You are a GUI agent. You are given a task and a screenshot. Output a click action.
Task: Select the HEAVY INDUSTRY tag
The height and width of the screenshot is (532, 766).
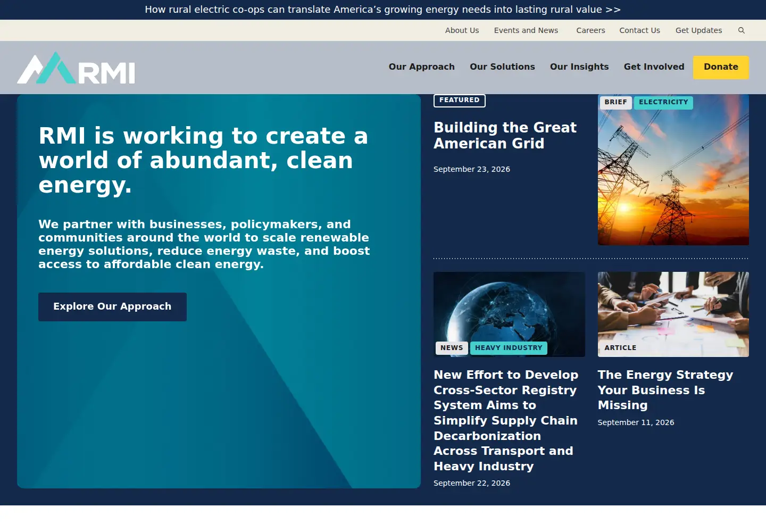pyautogui.click(x=509, y=348)
